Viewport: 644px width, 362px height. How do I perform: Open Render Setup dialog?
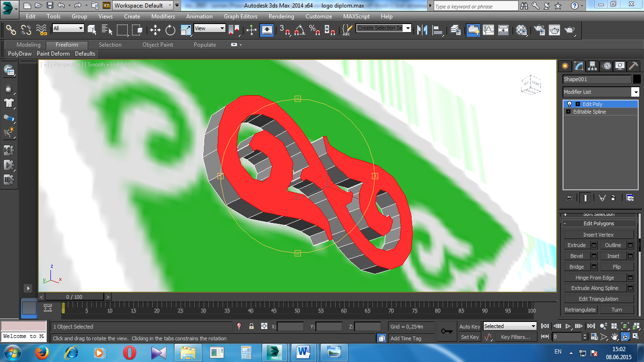tap(538, 30)
